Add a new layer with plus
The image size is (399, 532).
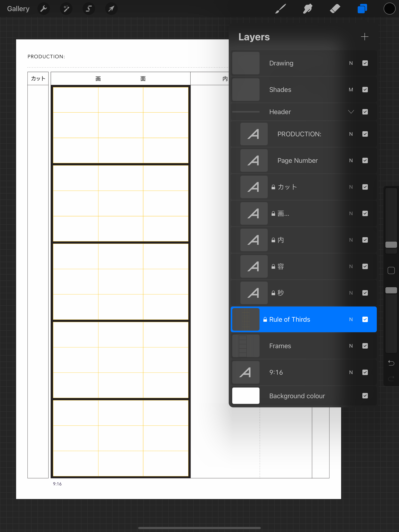(365, 37)
